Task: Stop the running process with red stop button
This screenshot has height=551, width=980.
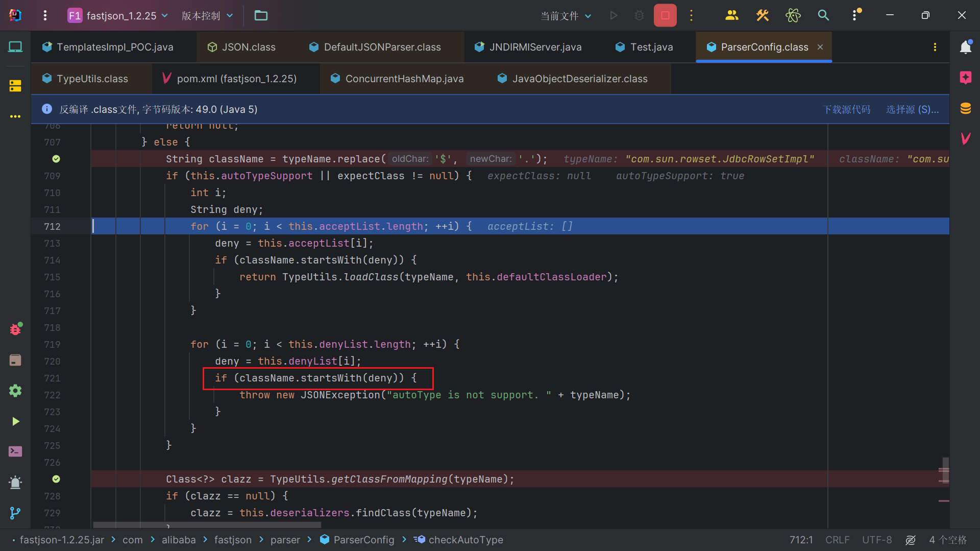Action: point(665,15)
